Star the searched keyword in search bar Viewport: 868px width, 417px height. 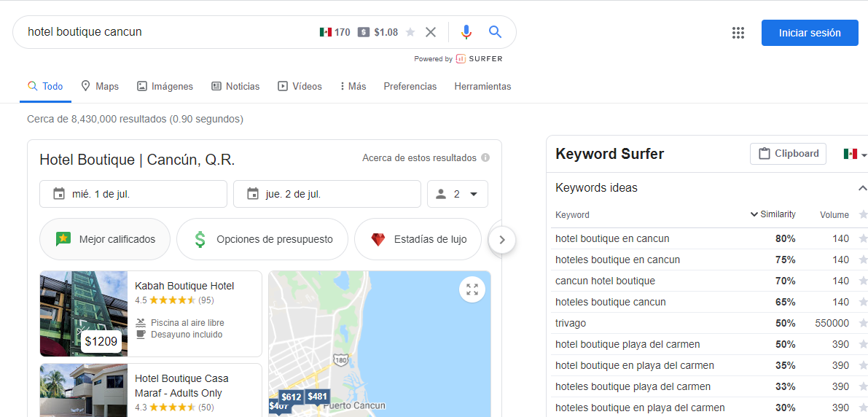pyautogui.click(x=410, y=32)
